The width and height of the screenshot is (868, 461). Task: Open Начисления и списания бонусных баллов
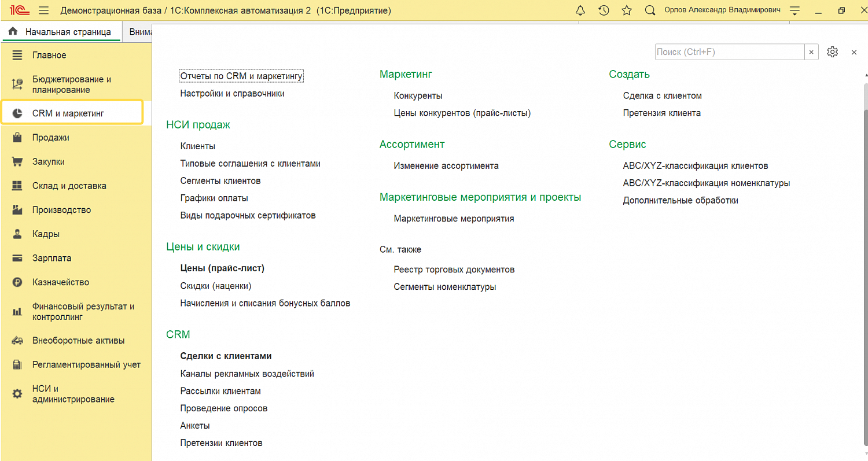(266, 303)
